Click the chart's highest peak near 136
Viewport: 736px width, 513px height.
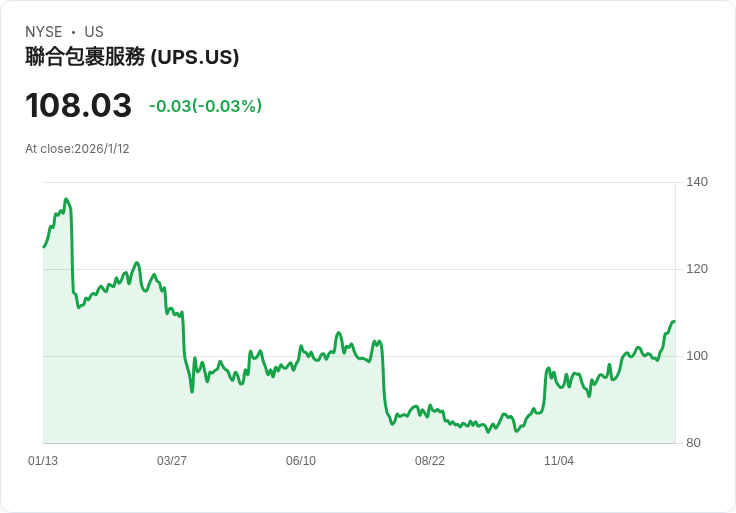66,199
